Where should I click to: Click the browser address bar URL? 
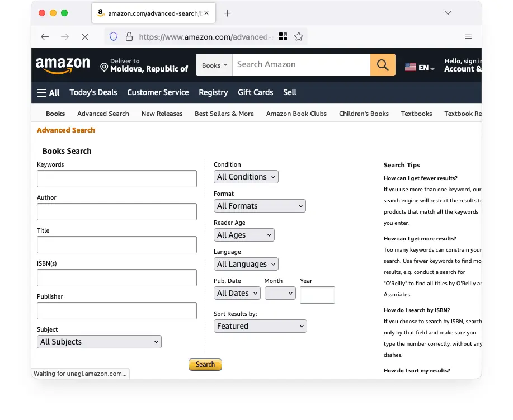click(x=206, y=37)
